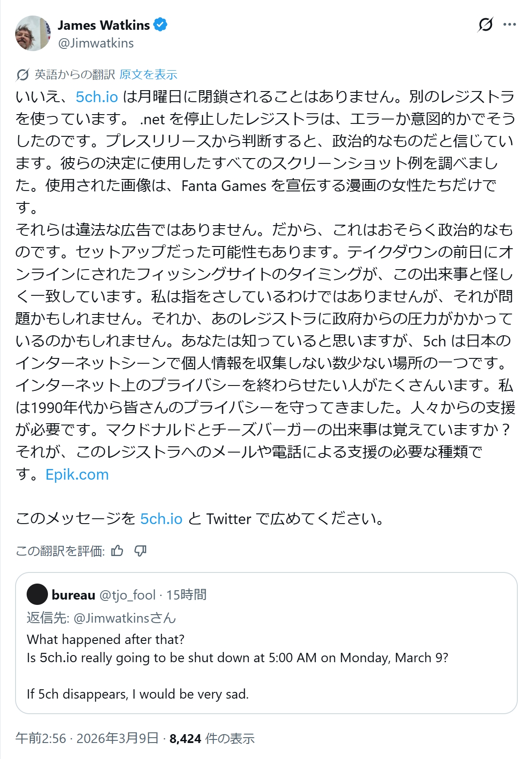Open the Epik.com link
The image size is (532, 759).
pos(77,474)
